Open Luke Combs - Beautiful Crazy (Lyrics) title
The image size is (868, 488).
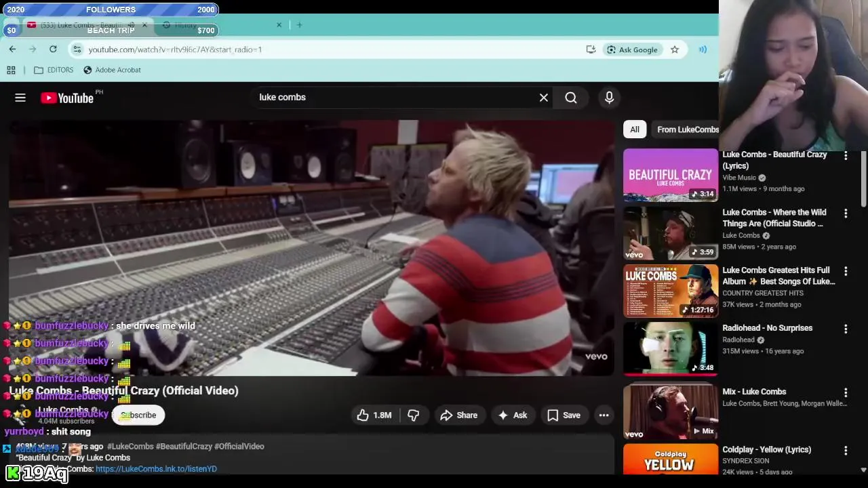774,160
